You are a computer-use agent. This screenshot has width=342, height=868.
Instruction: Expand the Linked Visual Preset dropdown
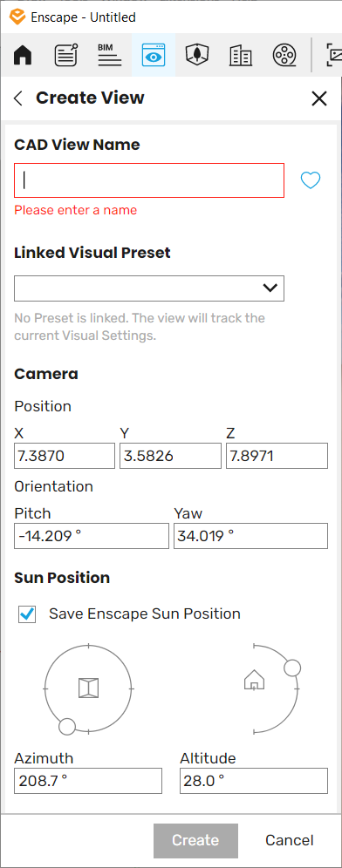pos(149,288)
